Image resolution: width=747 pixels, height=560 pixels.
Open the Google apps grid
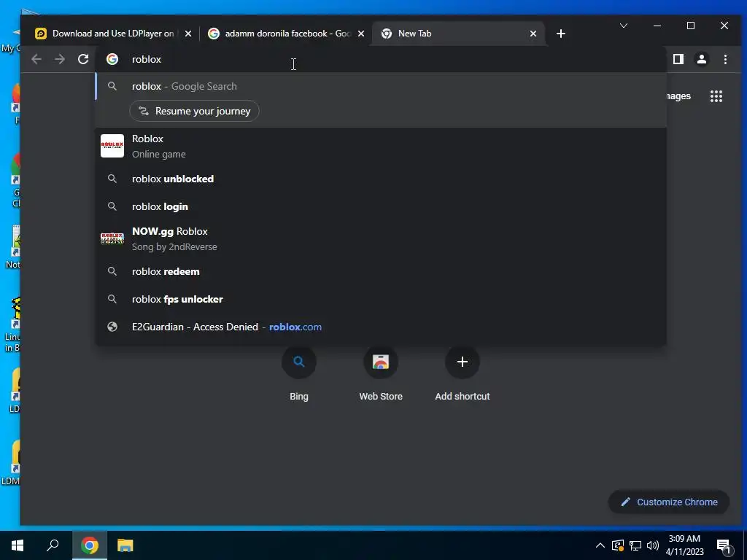pos(716,96)
